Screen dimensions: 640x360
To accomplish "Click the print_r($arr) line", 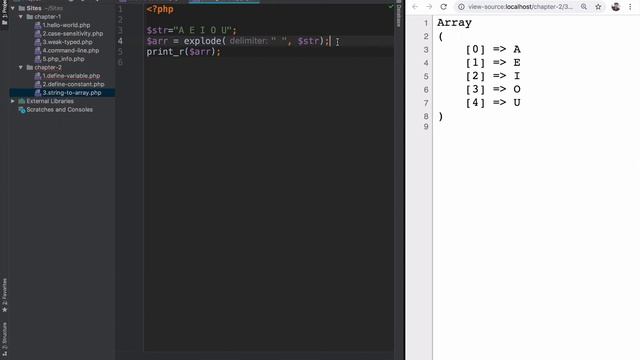I will (183, 52).
